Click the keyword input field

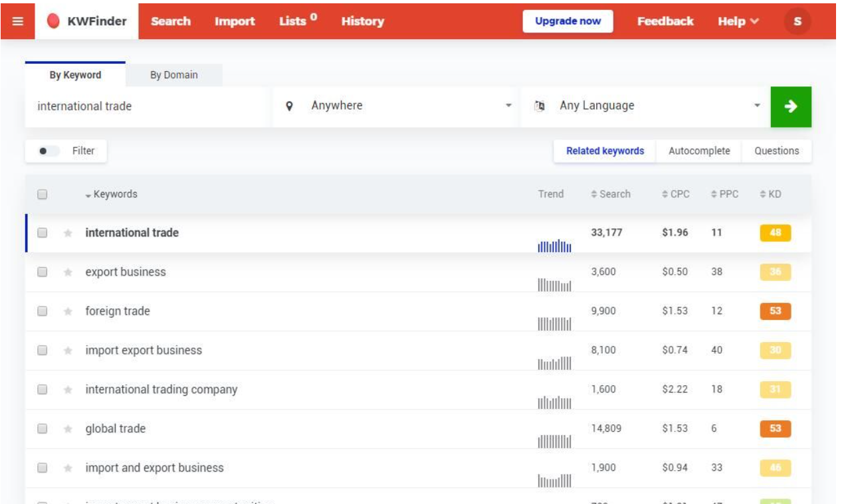pos(148,106)
